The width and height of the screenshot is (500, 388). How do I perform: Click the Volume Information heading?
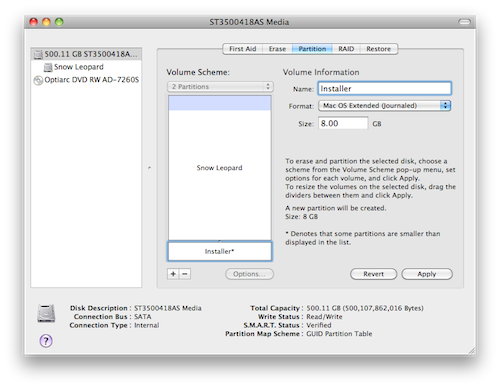click(321, 72)
